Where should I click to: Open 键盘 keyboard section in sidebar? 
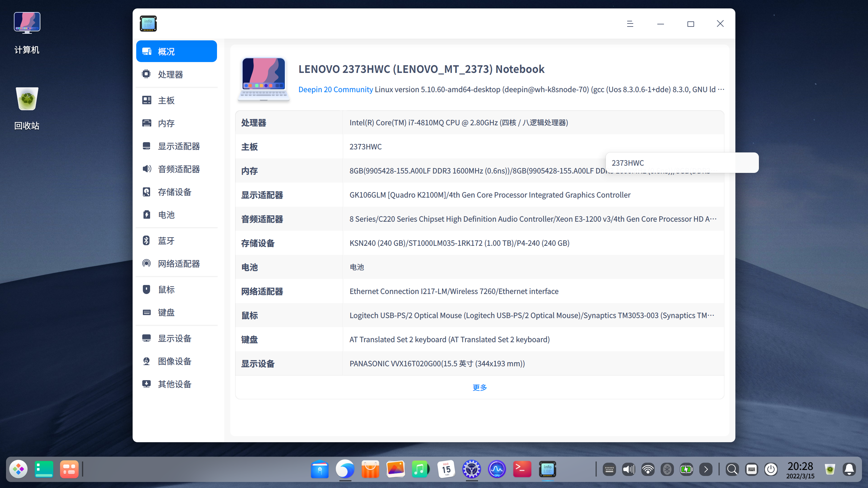165,312
